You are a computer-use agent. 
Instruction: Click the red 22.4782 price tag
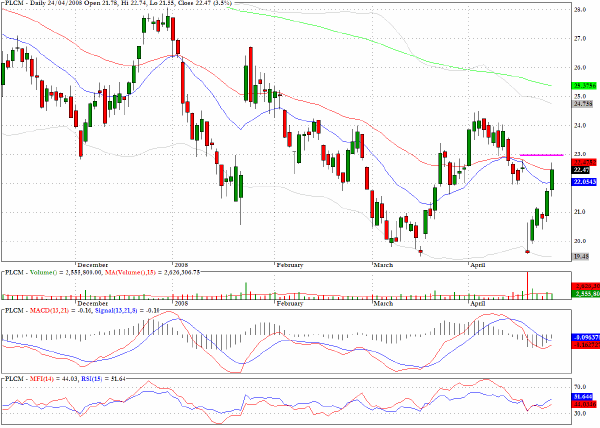click(585, 163)
